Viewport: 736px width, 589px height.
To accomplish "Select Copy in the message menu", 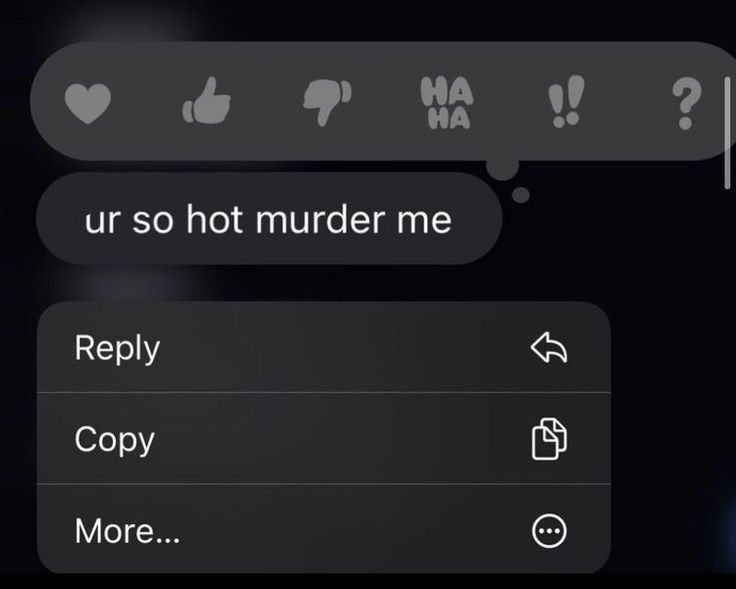I will pos(323,438).
